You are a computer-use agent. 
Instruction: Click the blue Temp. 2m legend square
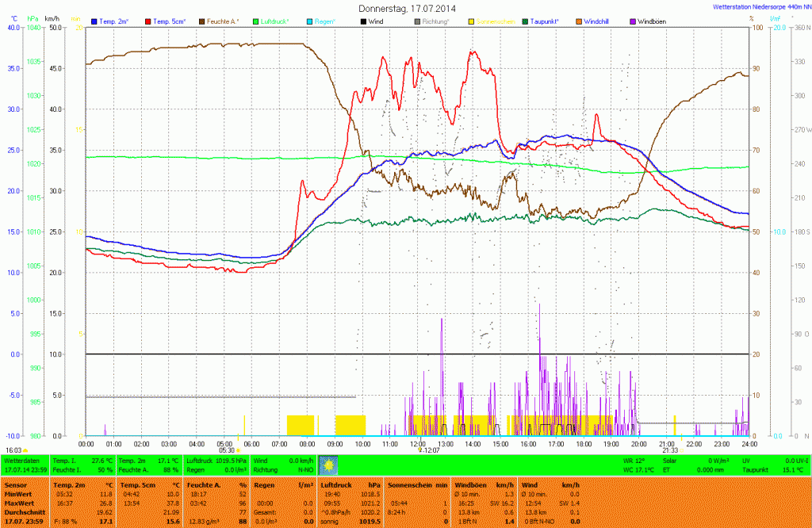95,21
